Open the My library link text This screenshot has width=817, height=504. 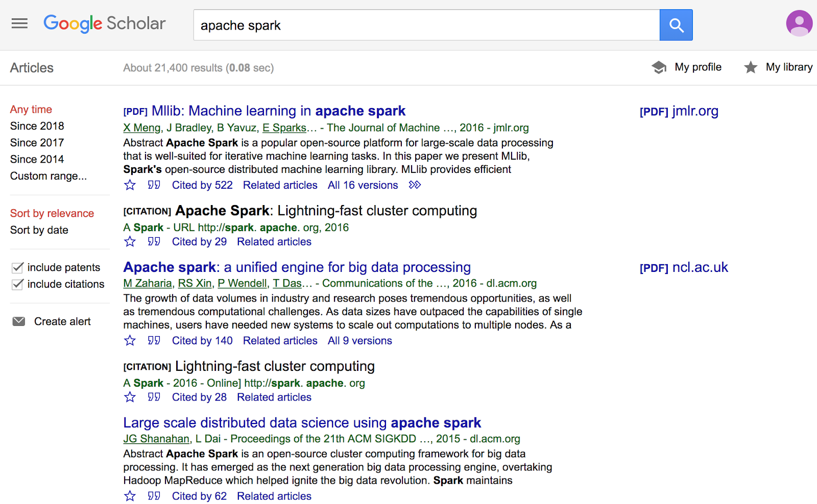pyautogui.click(x=789, y=67)
